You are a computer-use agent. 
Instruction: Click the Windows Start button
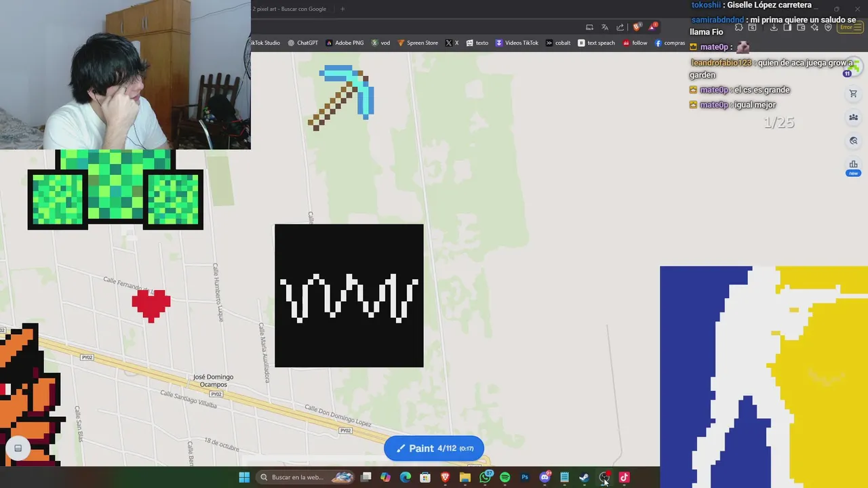pyautogui.click(x=244, y=477)
